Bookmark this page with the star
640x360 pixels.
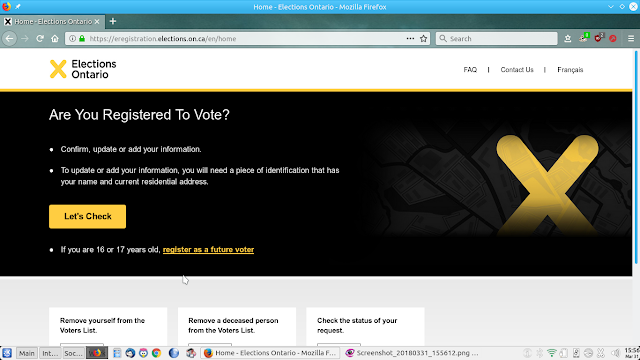tap(424, 38)
